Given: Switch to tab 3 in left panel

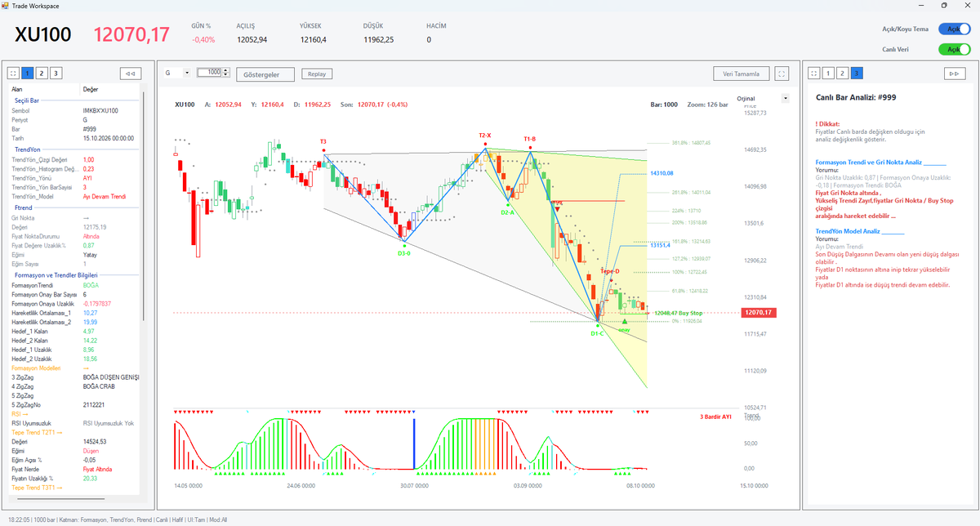Looking at the screenshot, I should point(56,74).
